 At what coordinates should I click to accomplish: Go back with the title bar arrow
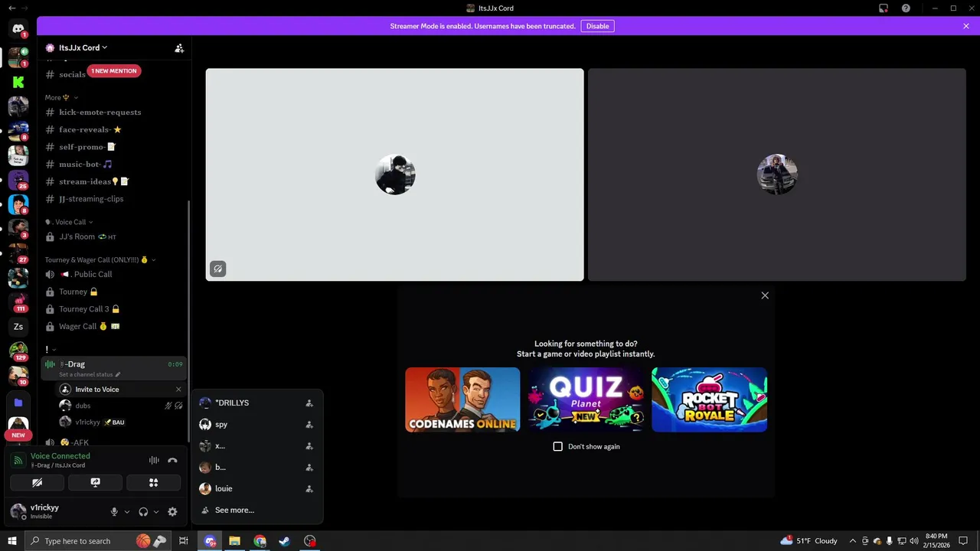11,8
